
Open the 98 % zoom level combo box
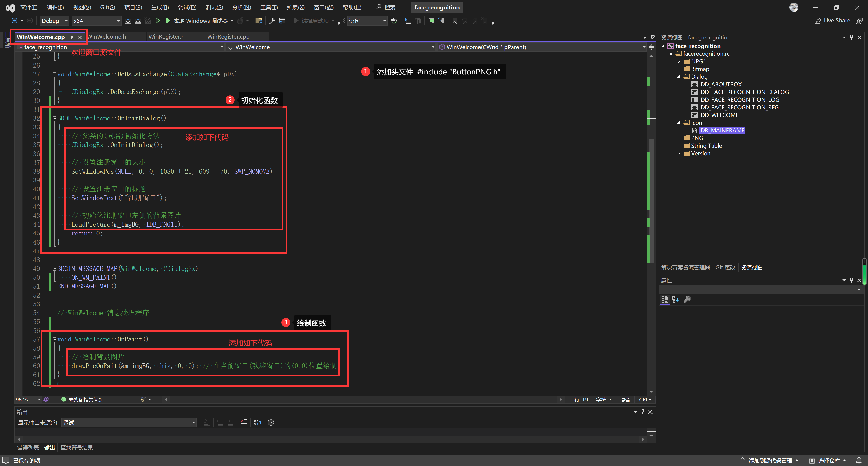(39, 400)
